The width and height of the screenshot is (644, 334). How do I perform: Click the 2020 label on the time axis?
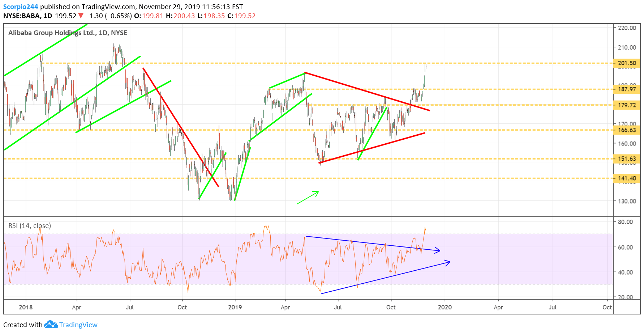tap(445, 307)
